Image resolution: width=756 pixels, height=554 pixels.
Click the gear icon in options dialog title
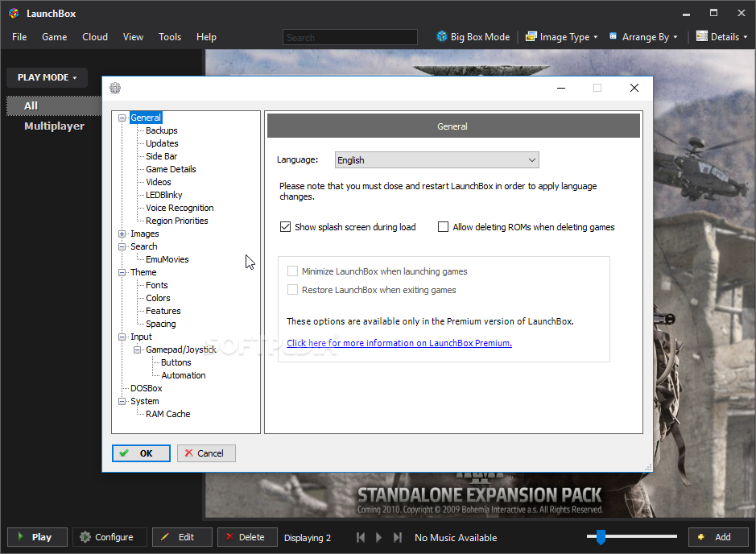click(x=115, y=88)
